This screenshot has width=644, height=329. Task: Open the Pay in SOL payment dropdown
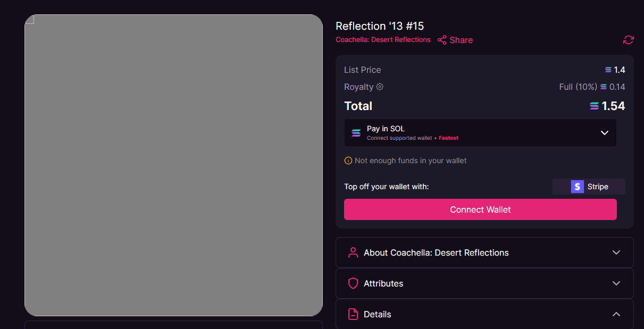click(x=604, y=133)
